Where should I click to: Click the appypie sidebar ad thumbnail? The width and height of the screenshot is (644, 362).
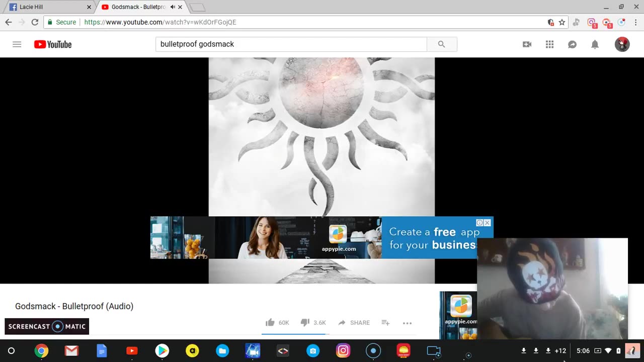458,315
